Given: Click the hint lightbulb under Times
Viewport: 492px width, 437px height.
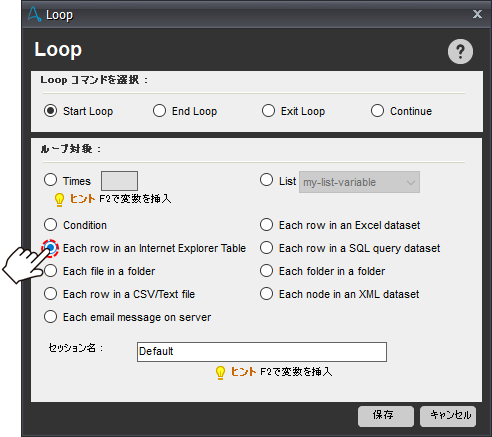Looking at the screenshot, I should pyautogui.click(x=59, y=200).
